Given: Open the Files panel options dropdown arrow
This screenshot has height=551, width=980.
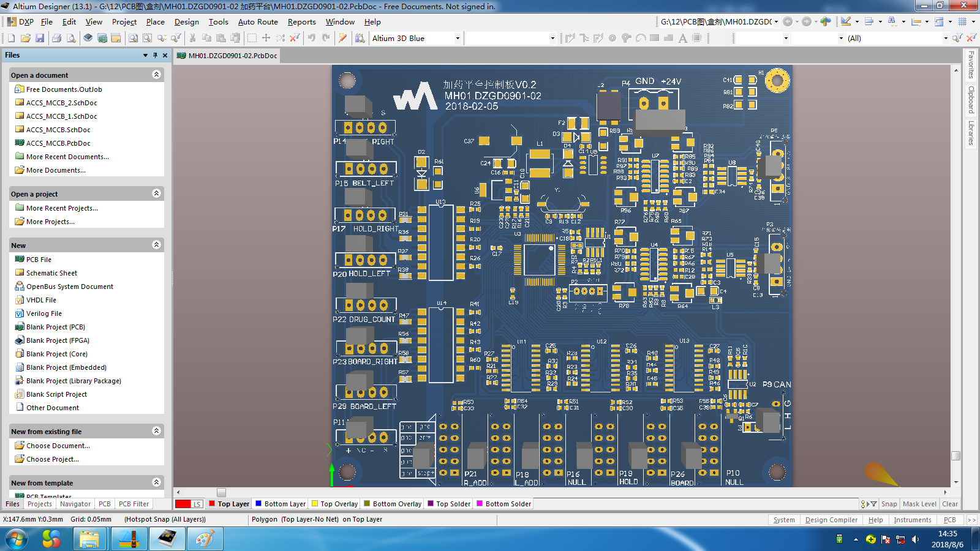Looking at the screenshot, I should [145, 55].
